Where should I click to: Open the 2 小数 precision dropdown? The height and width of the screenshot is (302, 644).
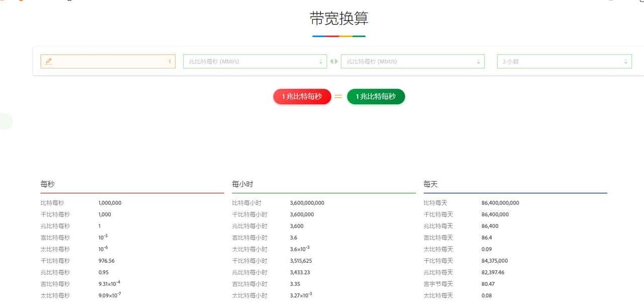(x=563, y=61)
